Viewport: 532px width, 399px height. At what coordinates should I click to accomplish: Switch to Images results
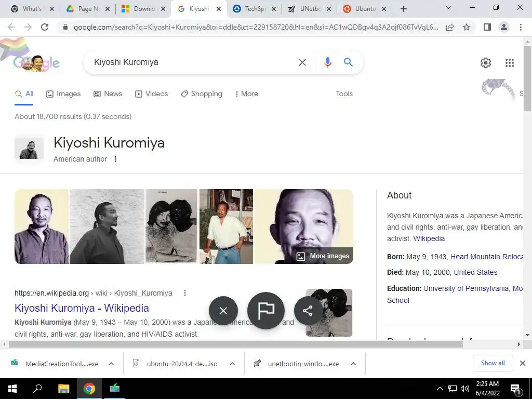63,94
